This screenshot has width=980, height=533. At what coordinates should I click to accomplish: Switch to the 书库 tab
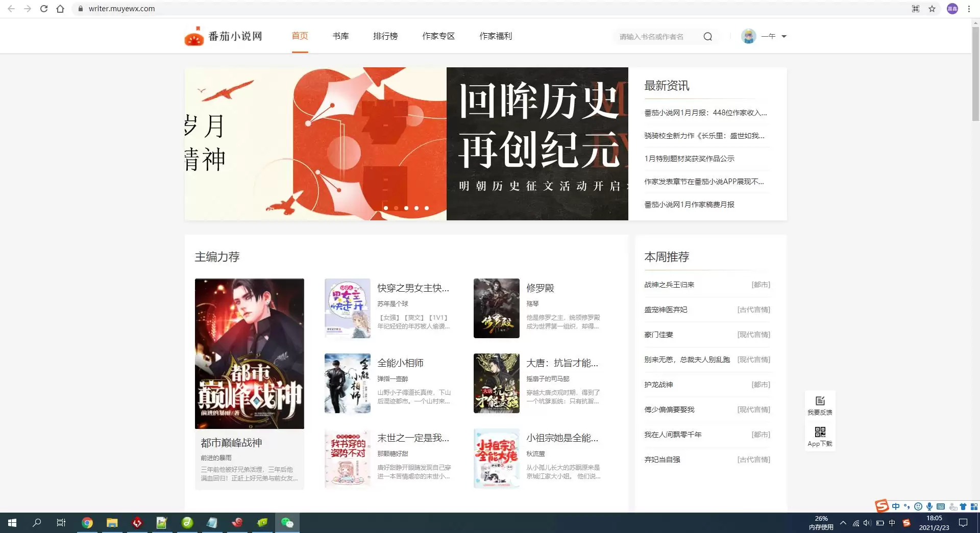coord(340,36)
